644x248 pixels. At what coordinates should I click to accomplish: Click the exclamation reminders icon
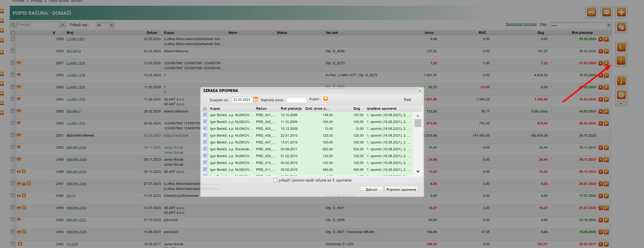621,61
